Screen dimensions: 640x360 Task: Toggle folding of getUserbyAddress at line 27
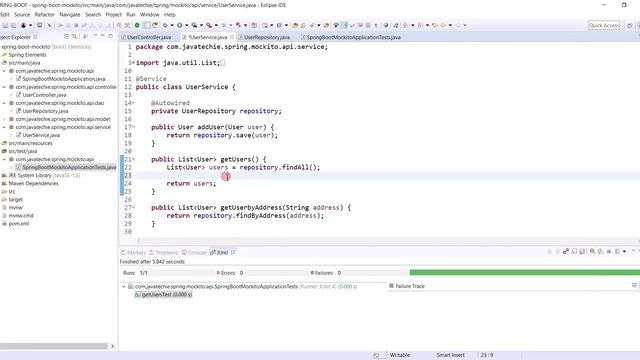(x=133, y=207)
